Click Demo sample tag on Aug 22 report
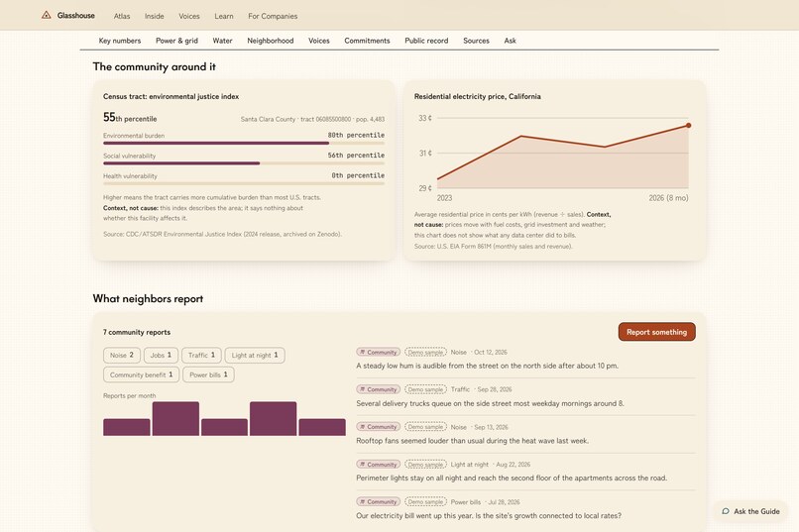Screen dimensions: 799x532 (x=425, y=465)
